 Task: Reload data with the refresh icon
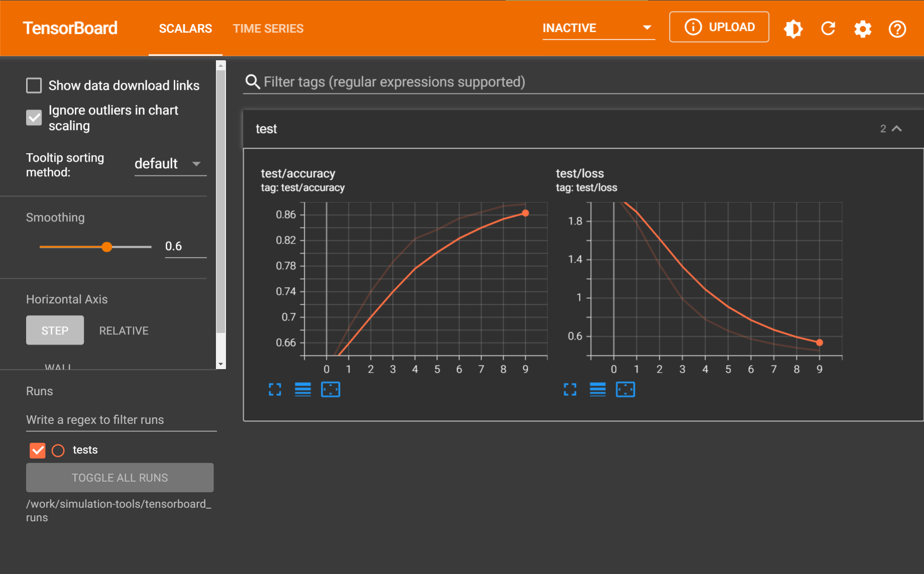(x=828, y=29)
